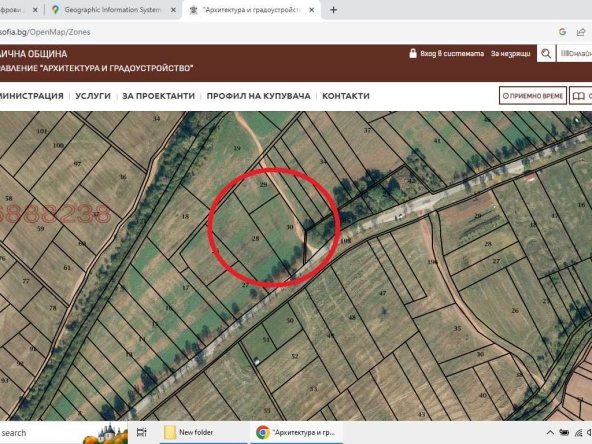The height and width of the screenshot is (444, 592).
Task: Open the УСЛУГИ menu
Action: pos(93,96)
